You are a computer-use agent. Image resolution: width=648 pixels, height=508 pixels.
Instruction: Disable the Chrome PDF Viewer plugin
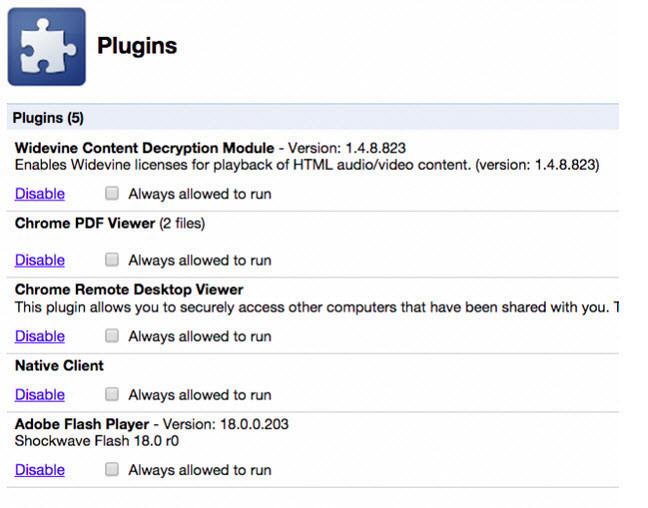(40, 260)
